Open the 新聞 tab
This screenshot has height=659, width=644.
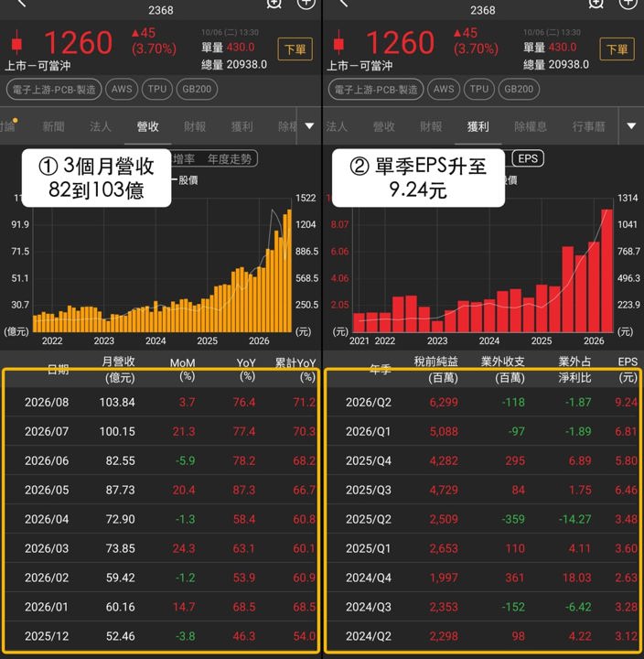[x=53, y=126]
